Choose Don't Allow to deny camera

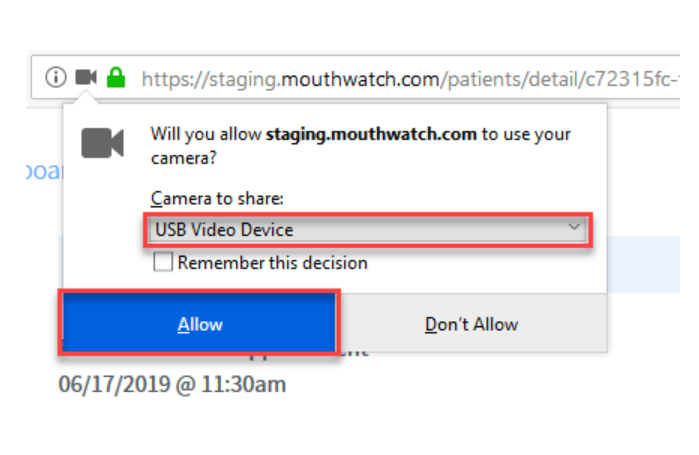(x=471, y=324)
